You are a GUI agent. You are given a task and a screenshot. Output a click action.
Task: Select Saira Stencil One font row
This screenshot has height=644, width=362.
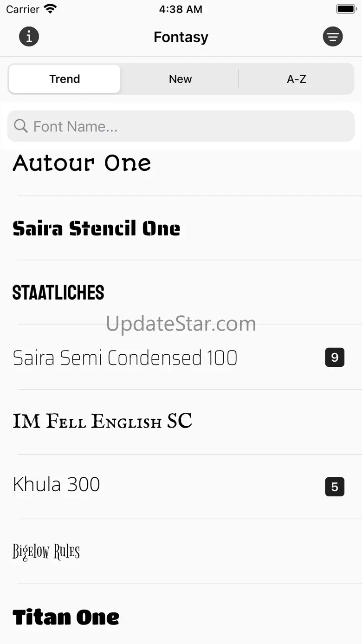181,228
